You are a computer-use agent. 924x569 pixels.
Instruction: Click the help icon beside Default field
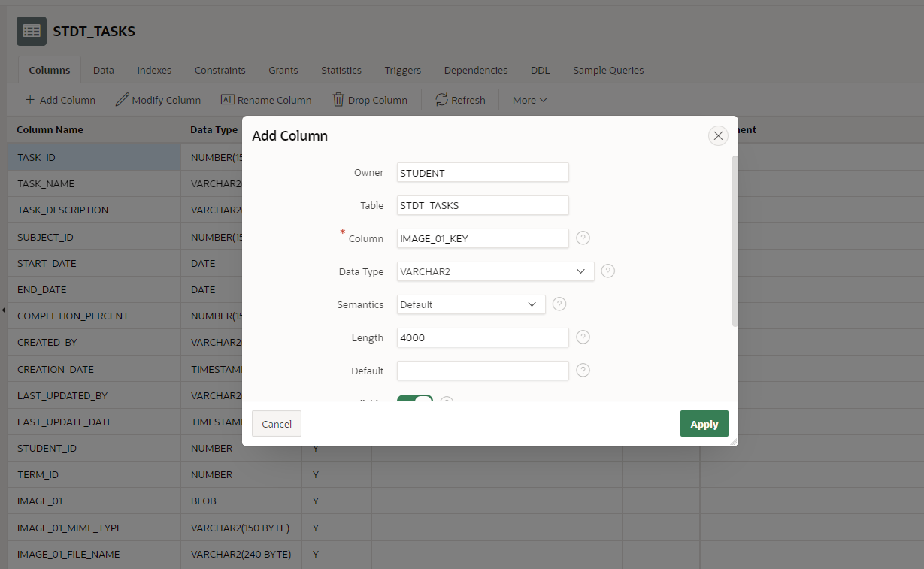pyautogui.click(x=583, y=371)
